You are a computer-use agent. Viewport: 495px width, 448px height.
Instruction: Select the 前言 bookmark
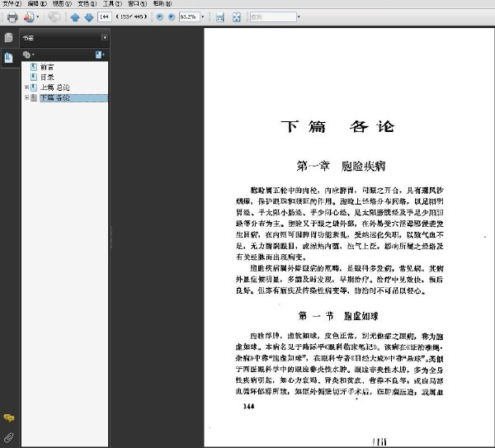[x=47, y=67]
